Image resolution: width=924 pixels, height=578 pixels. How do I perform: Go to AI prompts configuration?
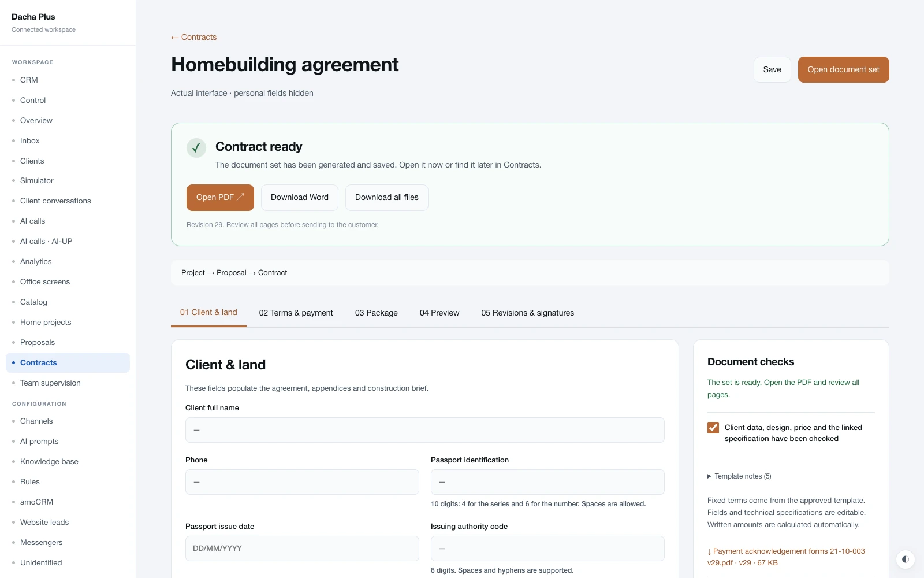(68, 442)
